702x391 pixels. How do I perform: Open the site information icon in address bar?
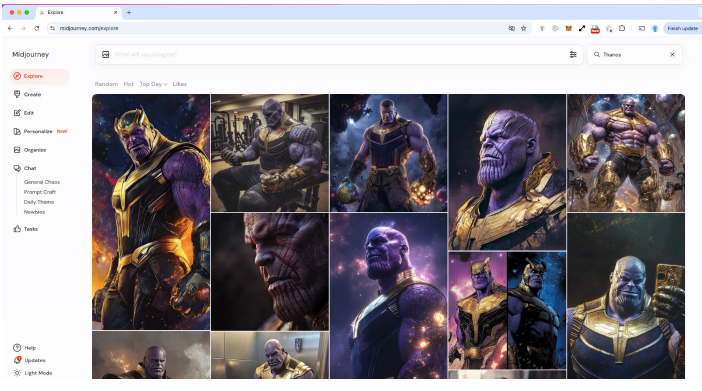point(53,28)
